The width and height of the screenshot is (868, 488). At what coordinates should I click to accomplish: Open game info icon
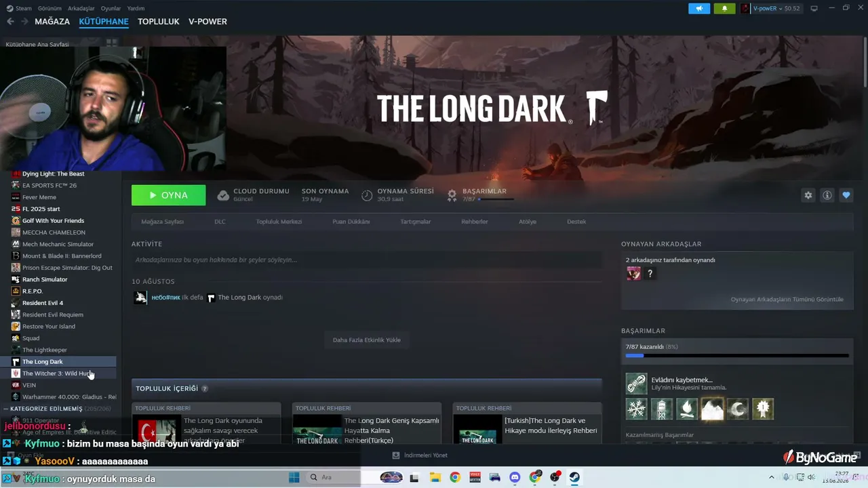pos(827,195)
